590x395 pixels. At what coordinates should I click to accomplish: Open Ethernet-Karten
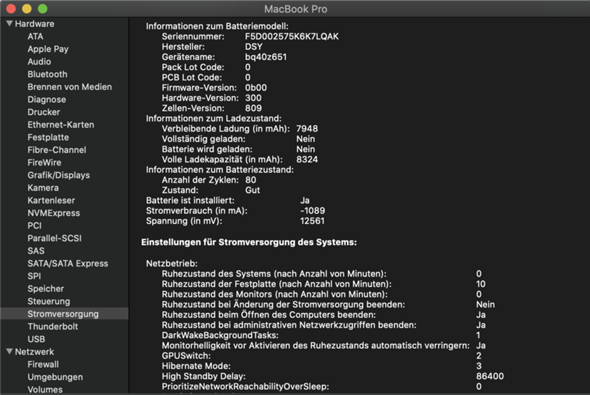pos(61,125)
